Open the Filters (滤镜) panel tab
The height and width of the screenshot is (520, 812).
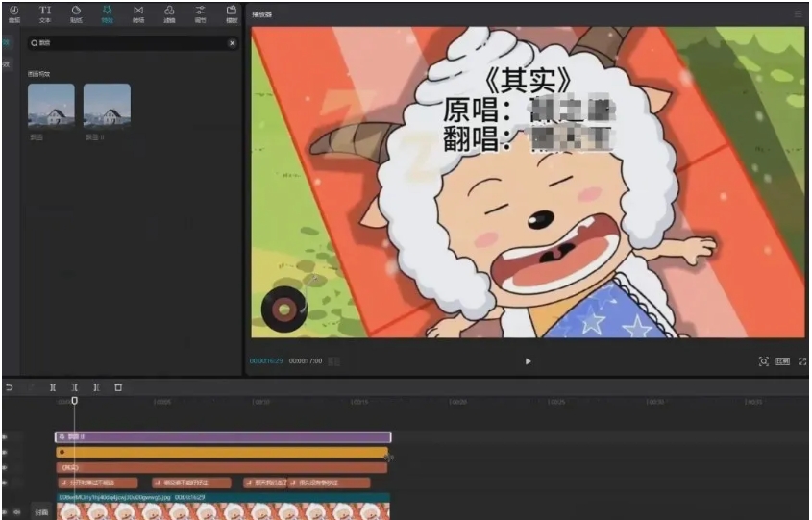pos(169,14)
